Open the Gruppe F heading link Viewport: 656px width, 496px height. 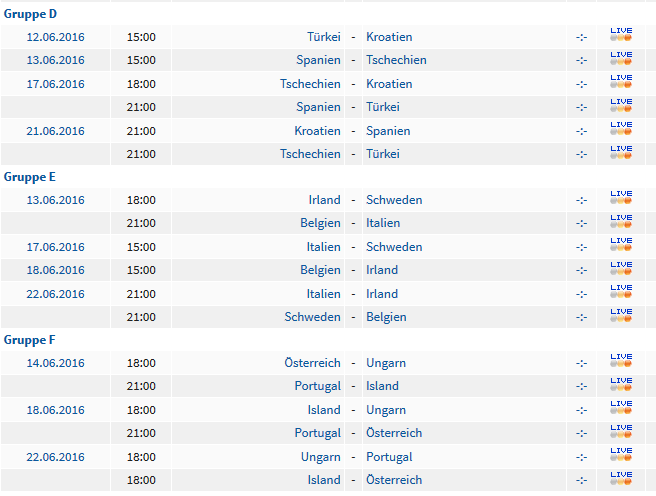(x=29, y=340)
